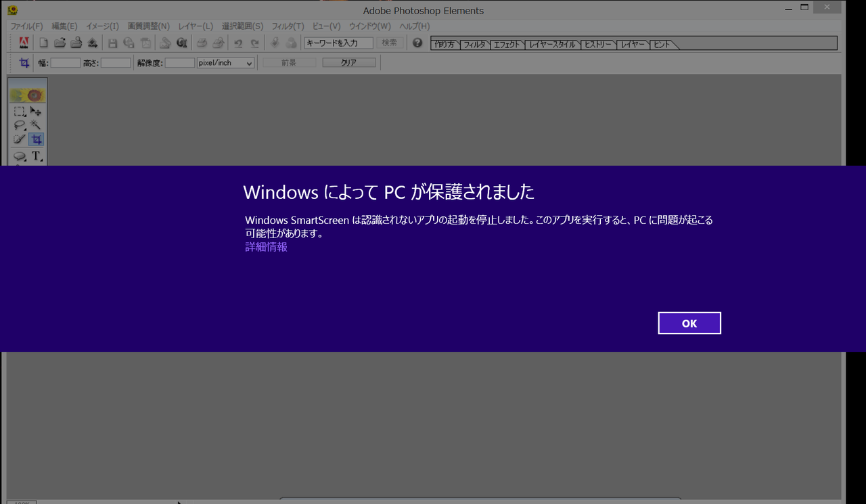Select the Move tool

pyautogui.click(x=36, y=112)
